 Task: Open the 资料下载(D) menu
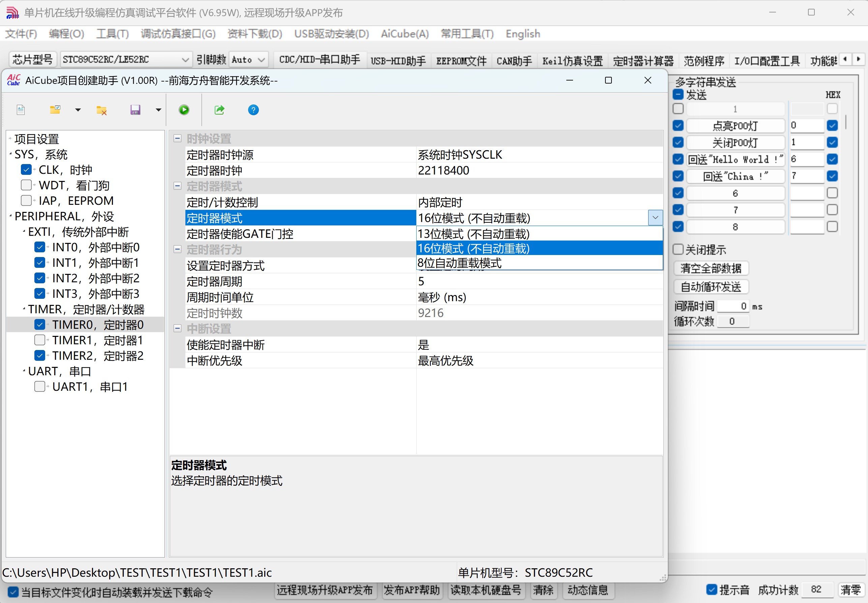click(255, 34)
